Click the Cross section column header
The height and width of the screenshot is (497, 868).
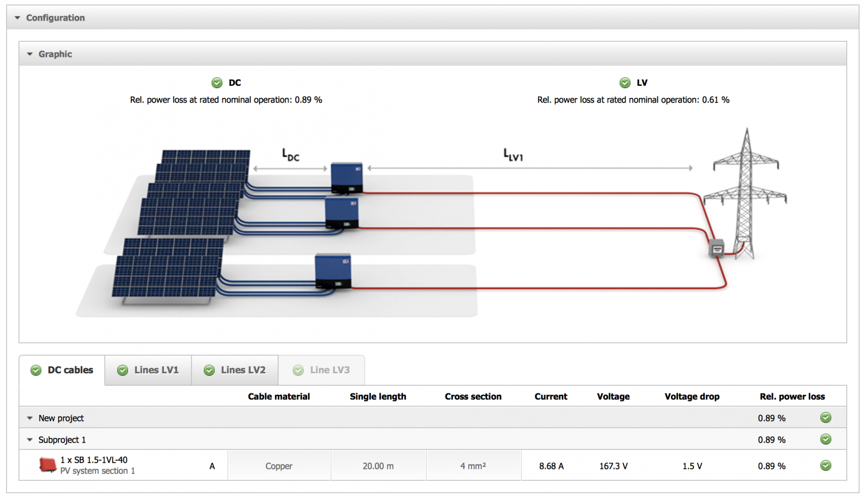pos(473,397)
